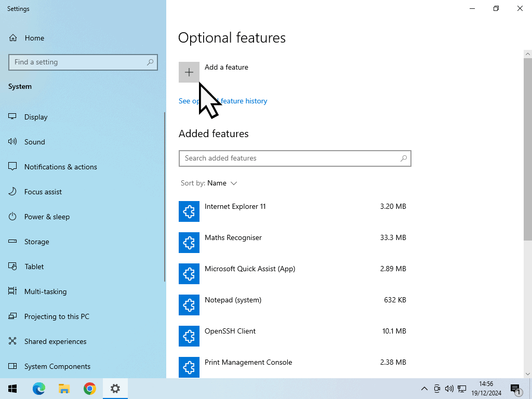This screenshot has height=399, width=532.
Task: Click the search magnifier in Find a setting
Action: [x=150, y=62]
